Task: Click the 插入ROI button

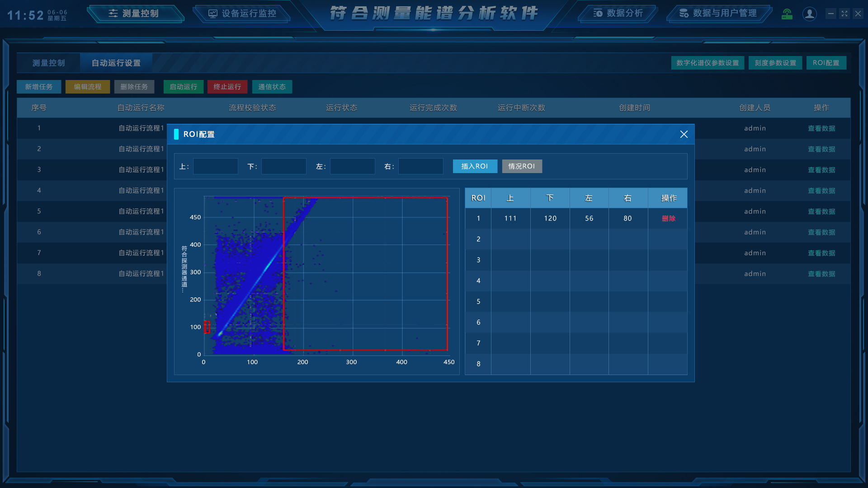Action: (x=475, y=166)
